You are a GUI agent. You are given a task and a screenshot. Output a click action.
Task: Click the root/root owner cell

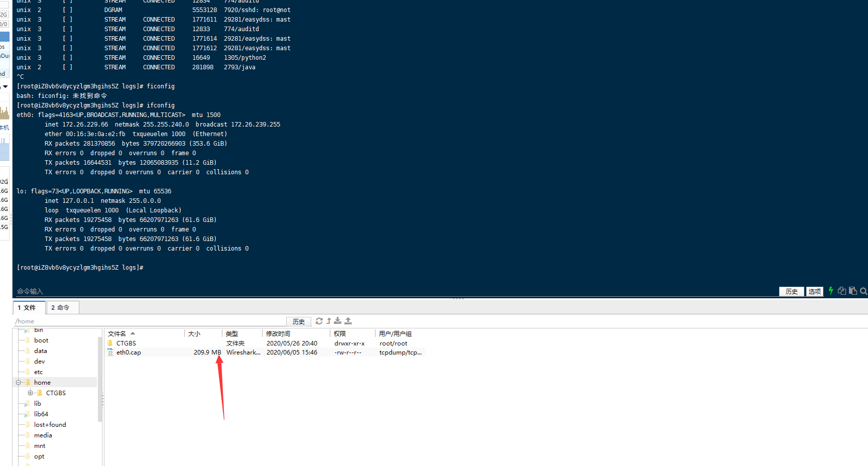393,343
